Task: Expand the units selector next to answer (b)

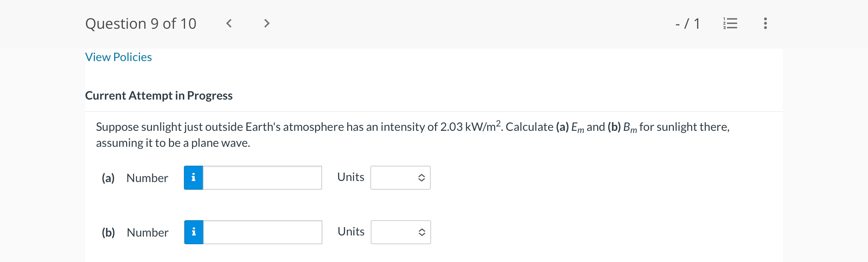Action: tap(400, 232)
